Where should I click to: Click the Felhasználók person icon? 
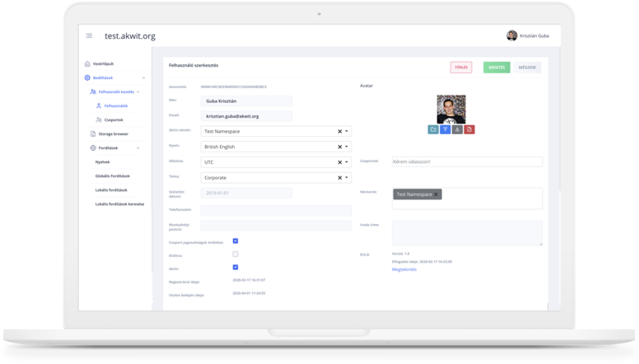[99, 106]
